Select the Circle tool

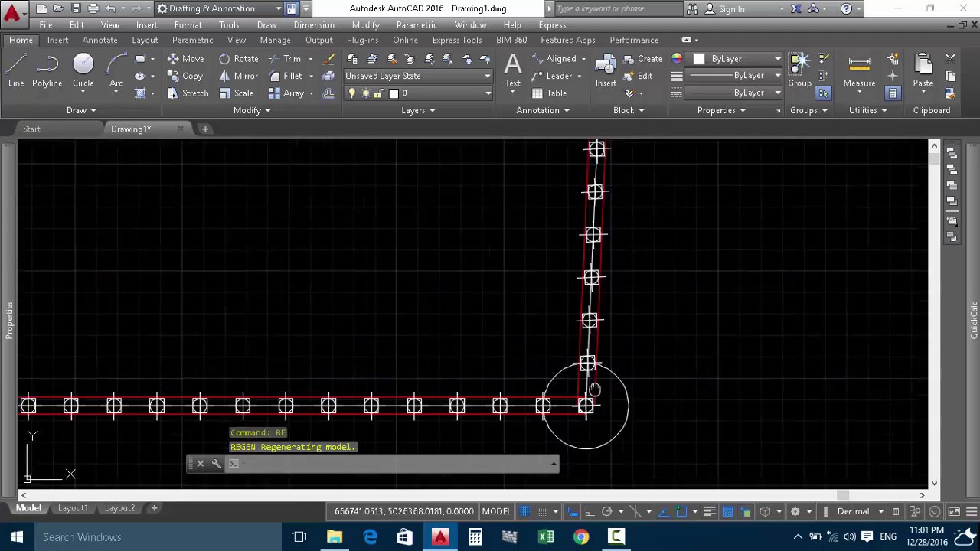click(x=83, y=71)
